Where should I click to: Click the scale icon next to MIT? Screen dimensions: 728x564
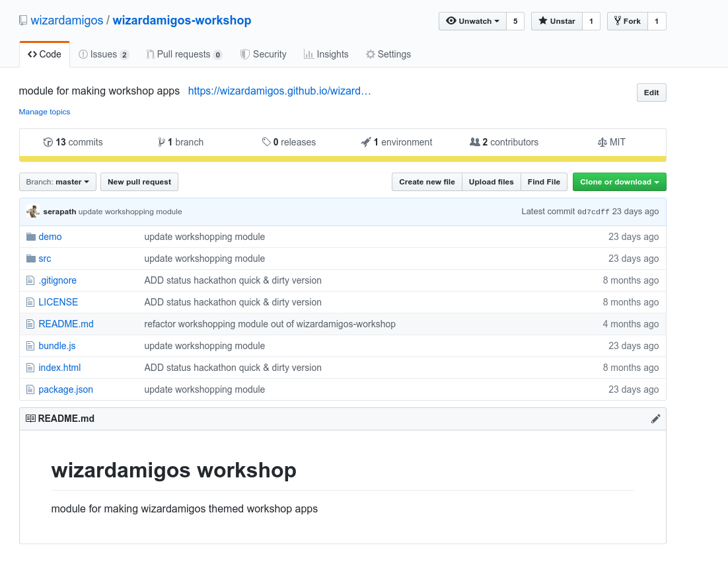602,142
